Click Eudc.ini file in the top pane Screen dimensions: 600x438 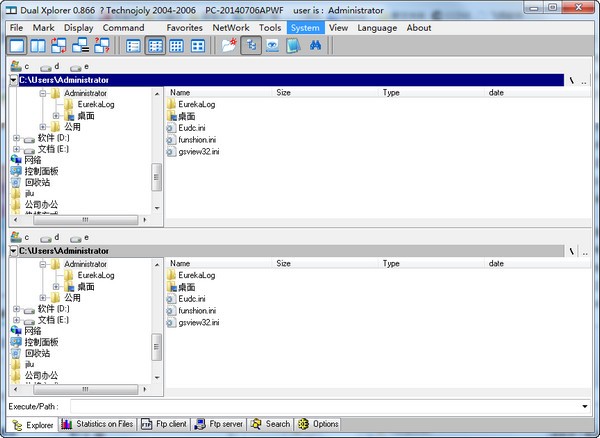[193, 128]
